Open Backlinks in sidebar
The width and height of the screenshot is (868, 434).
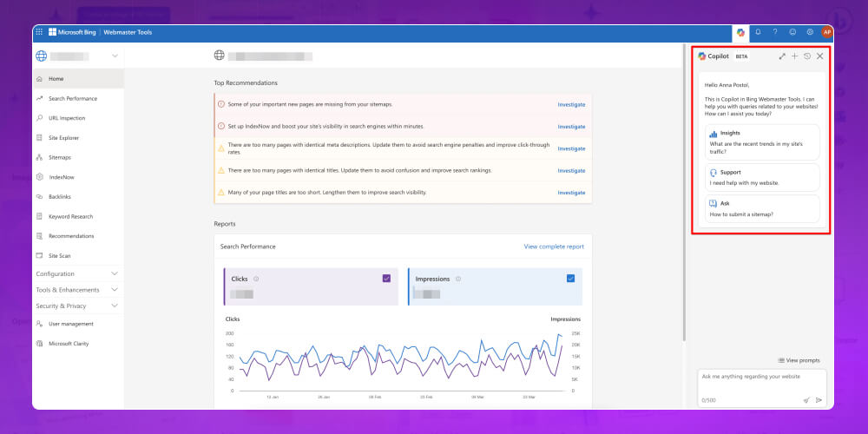click(78, 196)
